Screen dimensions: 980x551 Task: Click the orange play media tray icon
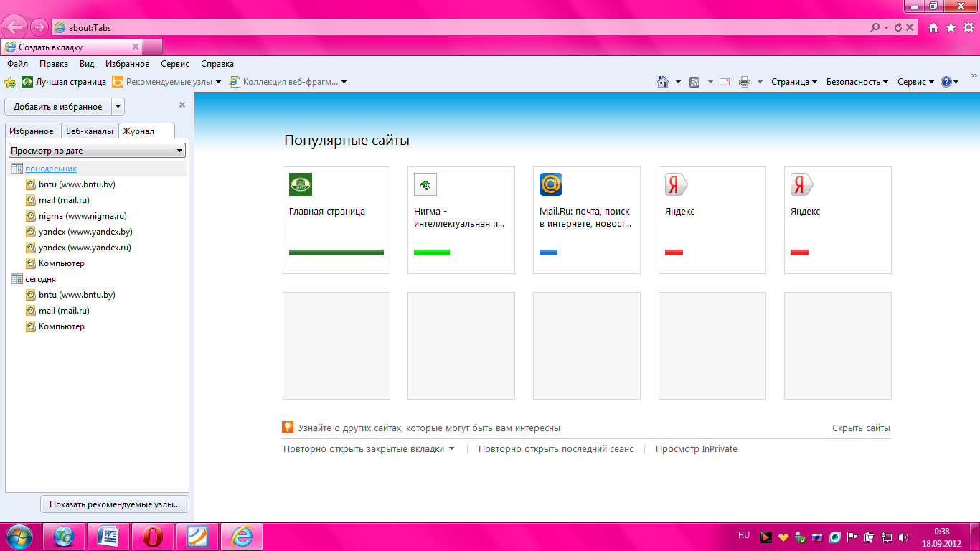[x=766, y=537]
